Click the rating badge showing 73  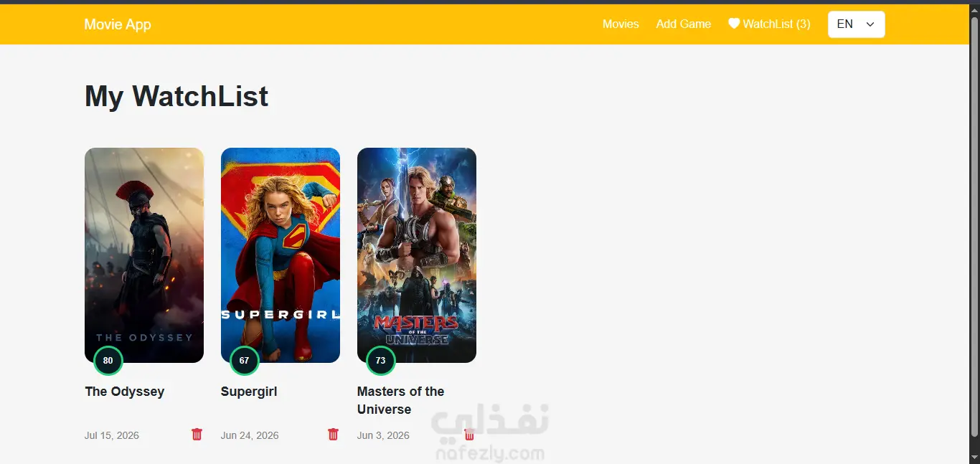(381, 361)
